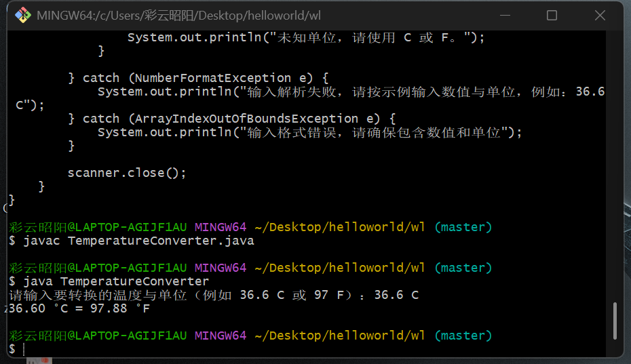Minimize the MINGW64 terminal window
Image resolution: width=631 pixels, height=364 pixels.
[x=503, y=15]
